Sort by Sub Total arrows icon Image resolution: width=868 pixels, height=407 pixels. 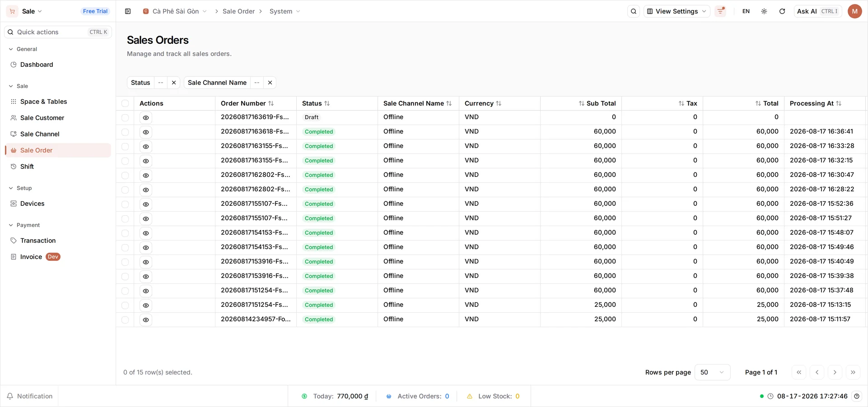click(582, 103)
